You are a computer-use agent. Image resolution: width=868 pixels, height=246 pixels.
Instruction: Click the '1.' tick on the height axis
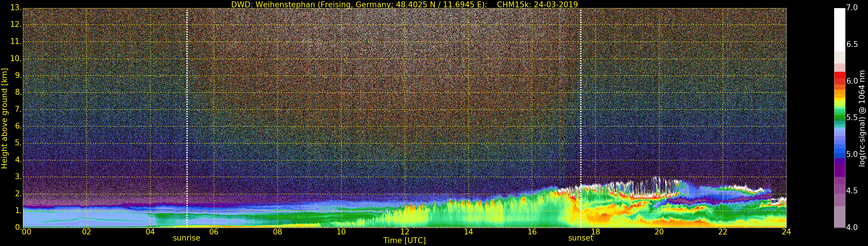pos(18,210)
